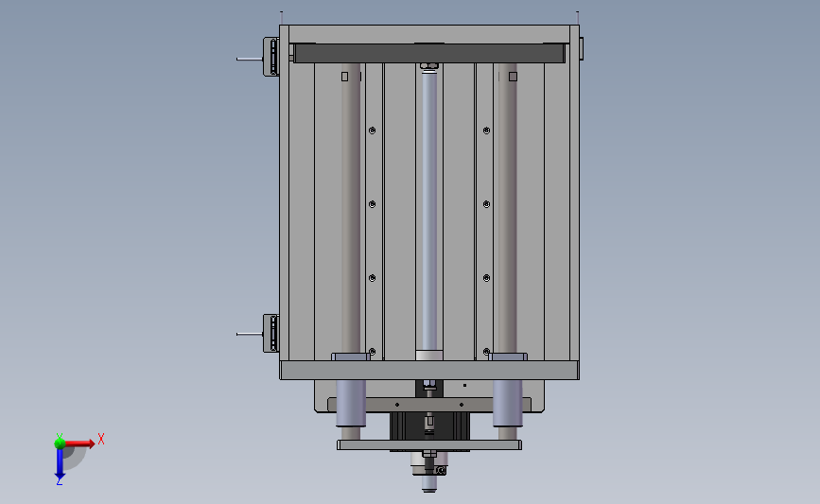820x504 pixels.
Task: Click the green Y axis ball on the triad
Action: pyautogui.click(x=60, y=443)
